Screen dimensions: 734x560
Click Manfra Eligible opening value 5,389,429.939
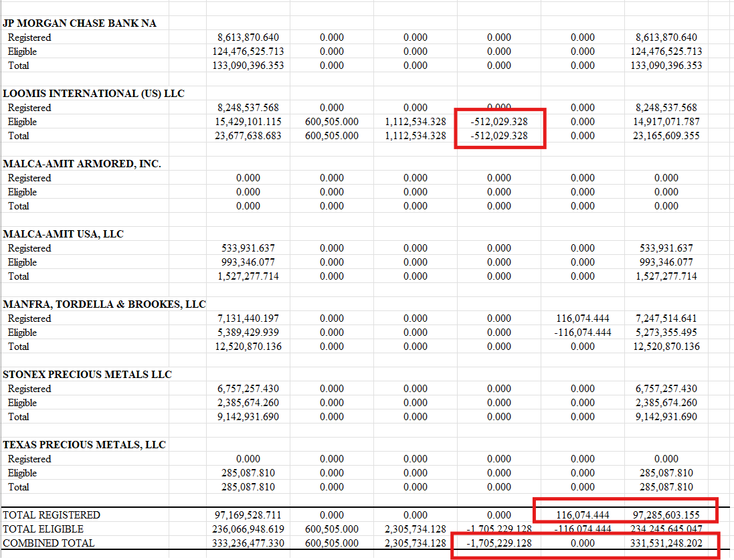[248, 333]
